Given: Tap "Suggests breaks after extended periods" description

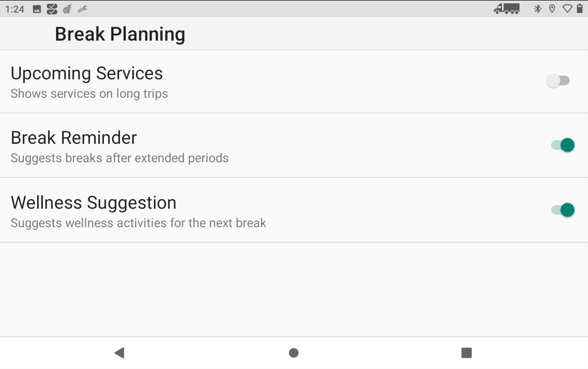Looking at the screenshot, I should (x=119, y=158).
